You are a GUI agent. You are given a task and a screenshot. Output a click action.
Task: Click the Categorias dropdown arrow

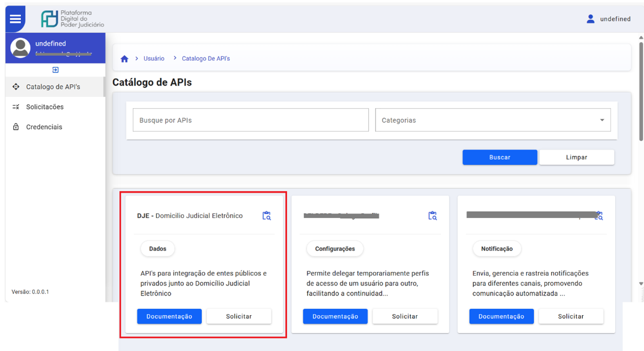602,120
